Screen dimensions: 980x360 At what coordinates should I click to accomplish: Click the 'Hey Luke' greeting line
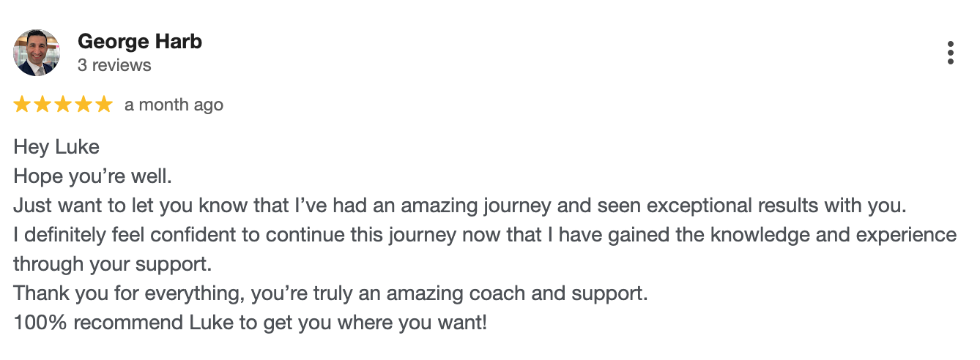56,147
